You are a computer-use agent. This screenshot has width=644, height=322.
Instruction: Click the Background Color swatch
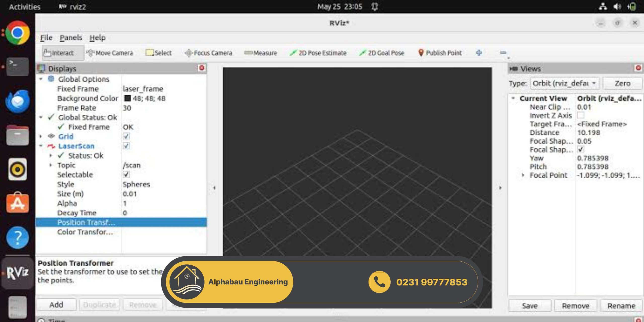coord(128,98)
